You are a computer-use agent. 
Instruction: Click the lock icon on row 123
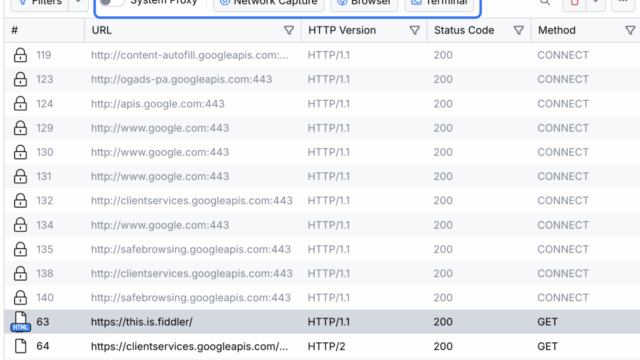20,79
